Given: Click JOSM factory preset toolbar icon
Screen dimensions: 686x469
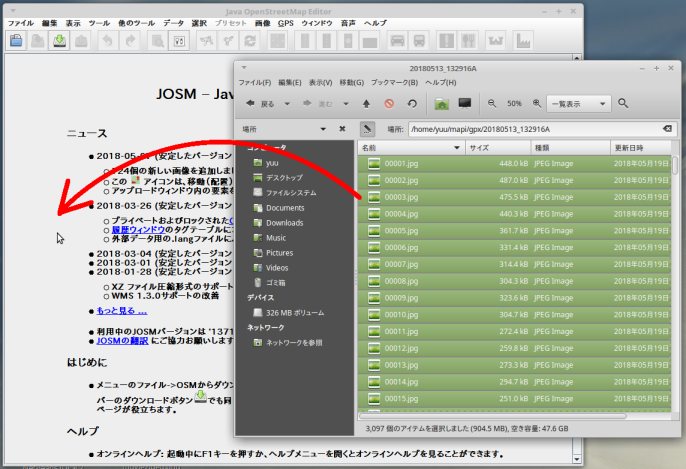Looking at the screenshot, I should [x=523, y=41].
